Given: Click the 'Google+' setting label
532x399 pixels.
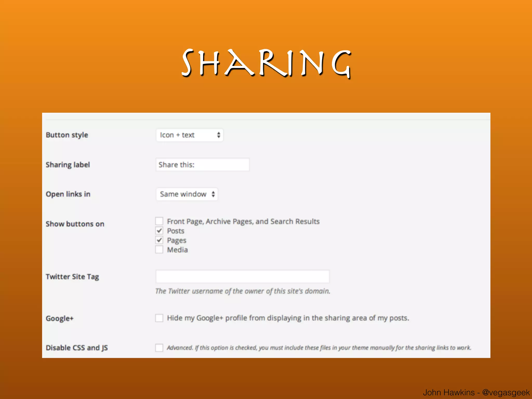Looking at the screenshot, I should pyautogui.click(x=60, y=318).
